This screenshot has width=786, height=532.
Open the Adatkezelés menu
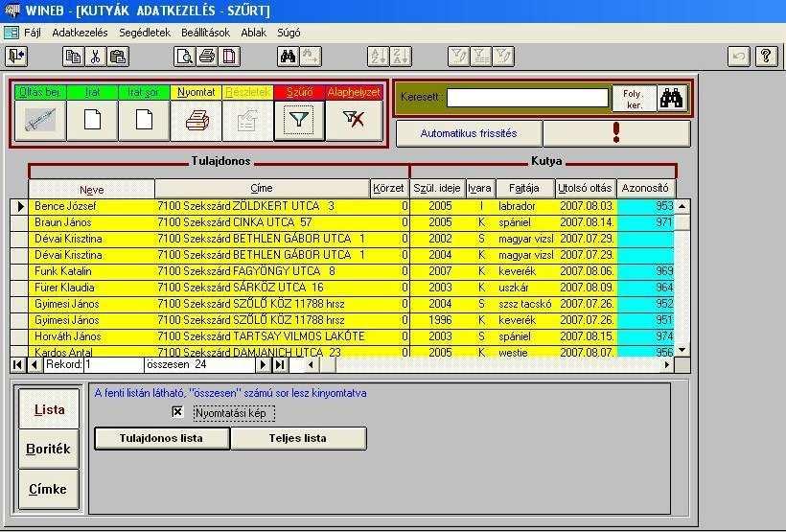[x=80, y=34]
